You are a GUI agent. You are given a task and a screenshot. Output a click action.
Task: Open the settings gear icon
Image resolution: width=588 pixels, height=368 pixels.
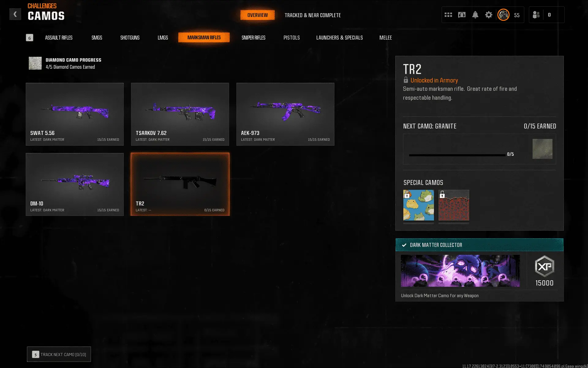(488, 15)
